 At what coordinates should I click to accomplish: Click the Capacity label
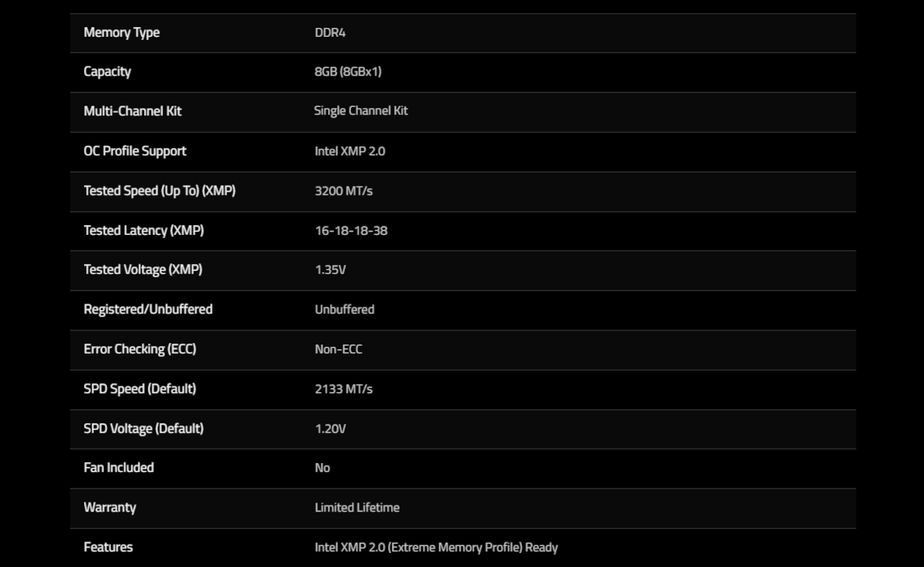(x=107, y=72)
